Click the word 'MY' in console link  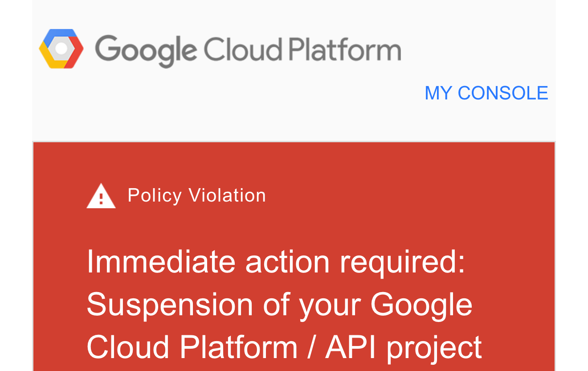point(438,93)
